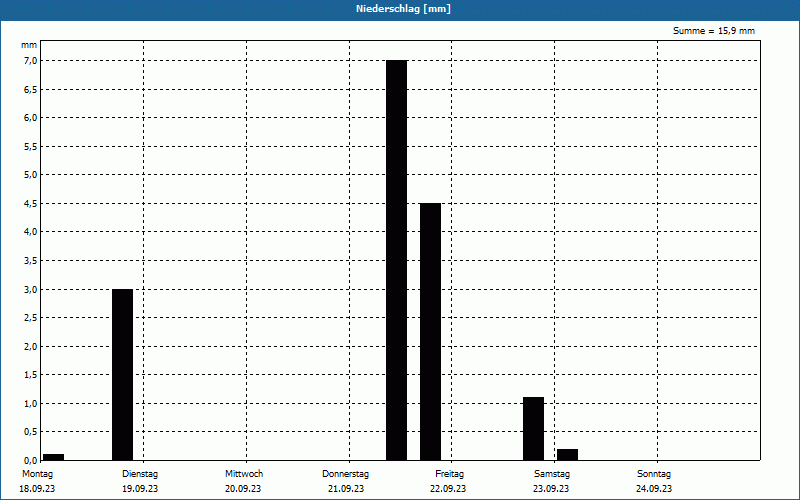Click the date 18.09.23
The image size is (800, 500).
[37, 489]
